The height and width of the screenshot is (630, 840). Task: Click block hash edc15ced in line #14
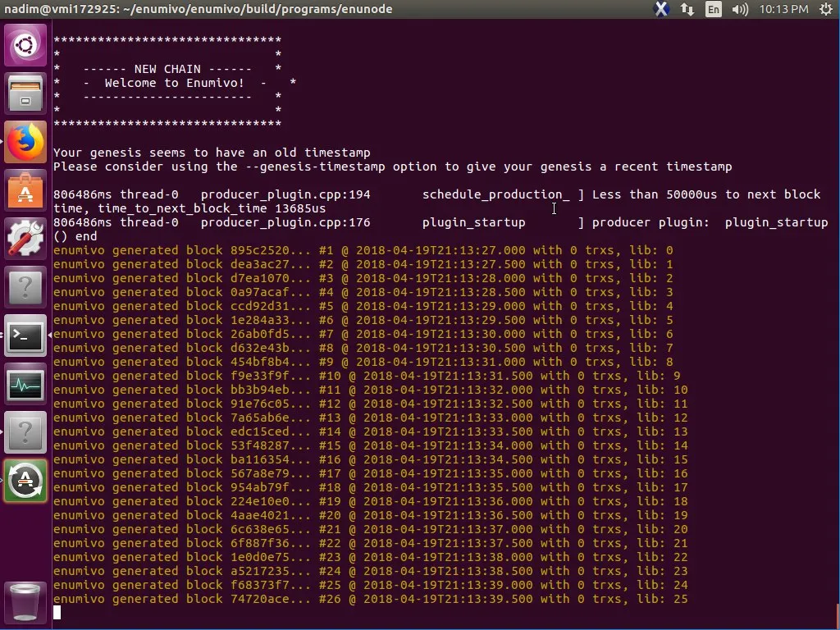pos(260,431)
